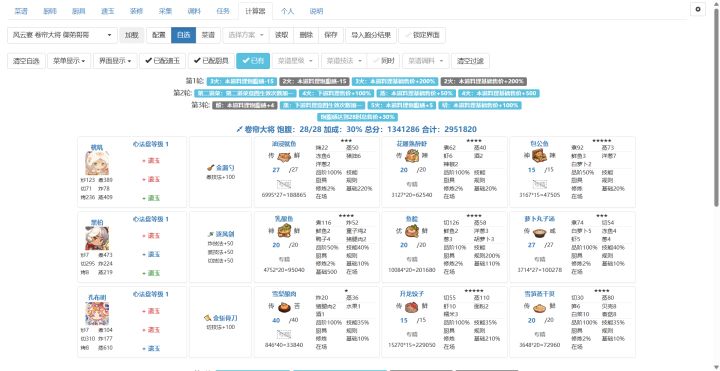Open the 菜谱星级 filter dropdown

(x=295, y=61)
